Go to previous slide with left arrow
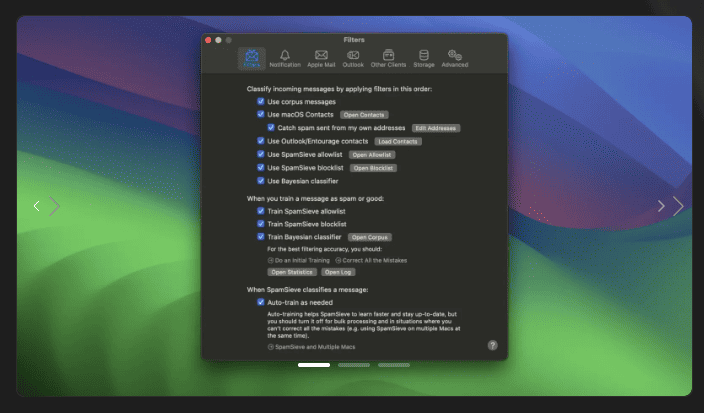The image size is (704, 413). pyautogui.click(x=37, y=206)
